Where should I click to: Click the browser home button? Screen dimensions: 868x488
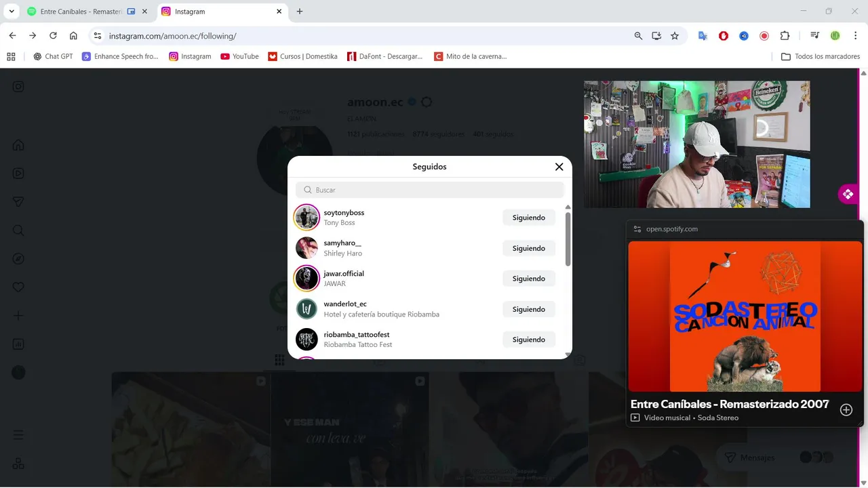(x=73, y=36)
